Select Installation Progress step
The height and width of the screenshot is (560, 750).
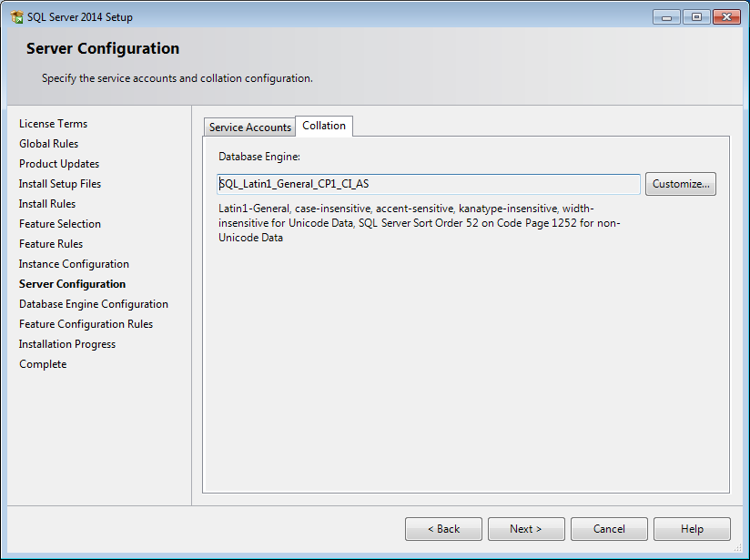(67, 344)
